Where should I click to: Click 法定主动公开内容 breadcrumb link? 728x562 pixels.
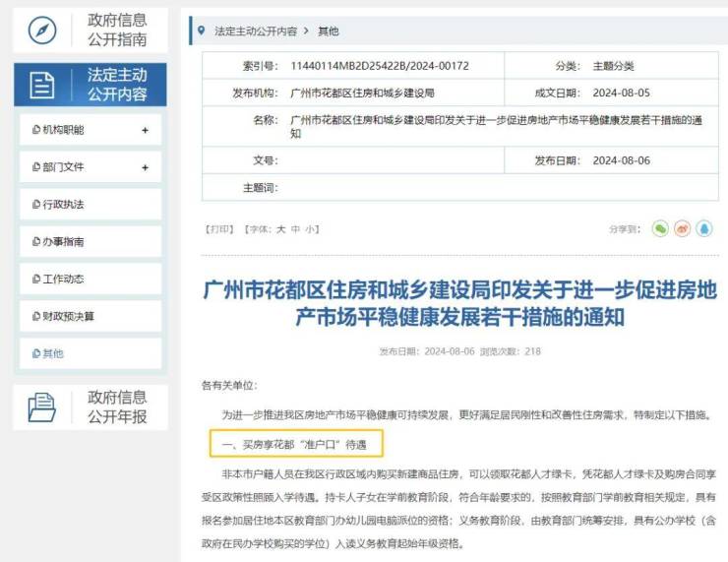256,31
